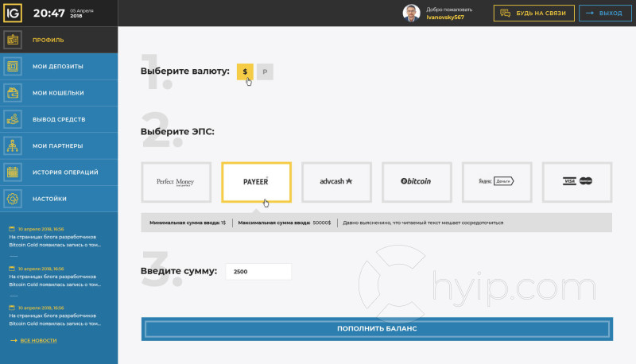Click the Вывод средств hand-coins icon

pos(13,119)
